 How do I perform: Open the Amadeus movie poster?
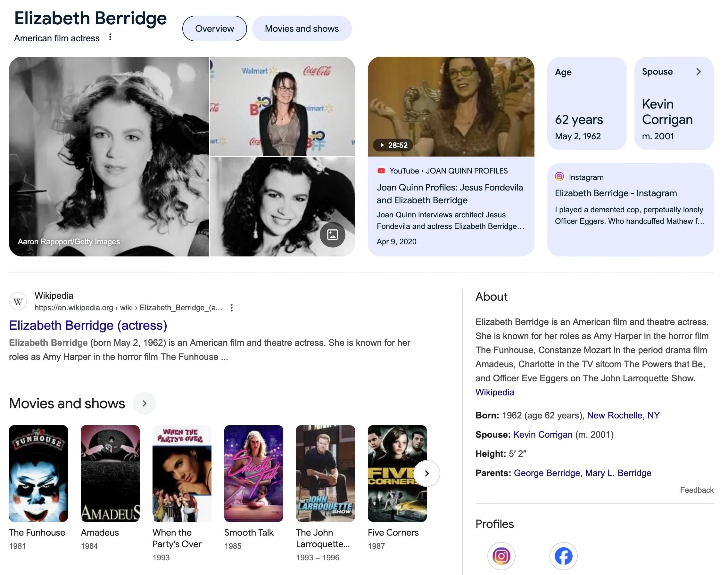point(110,473)
